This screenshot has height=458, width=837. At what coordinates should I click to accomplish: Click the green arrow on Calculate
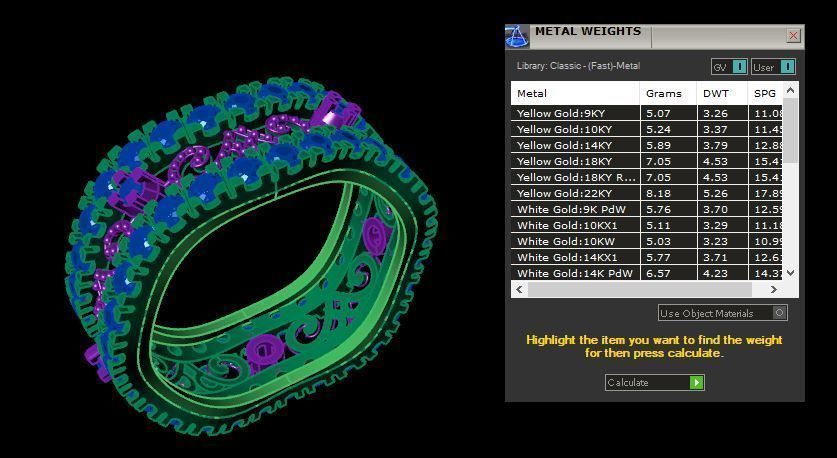pos(696,382)
